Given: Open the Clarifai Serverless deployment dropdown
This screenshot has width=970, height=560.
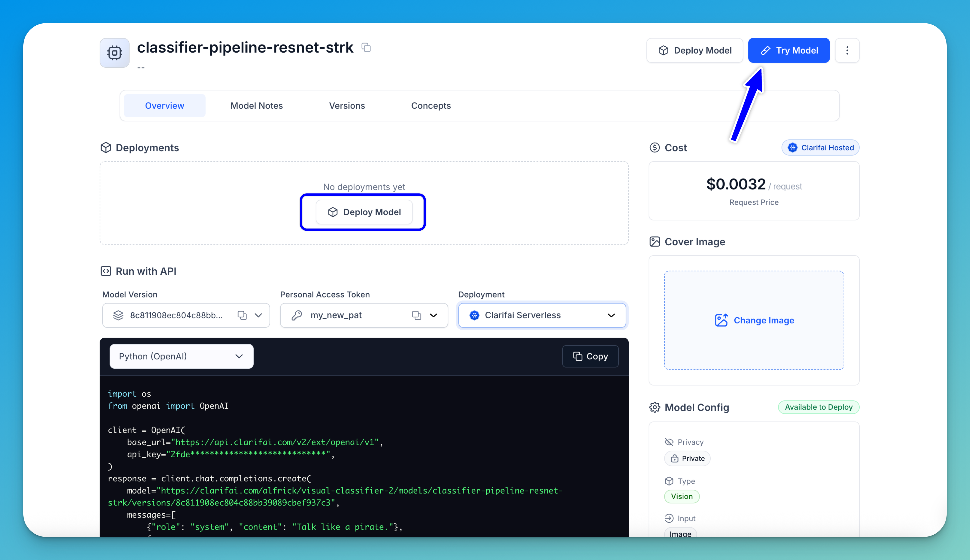Looking at the screenshot, I should tap(542, 315).
